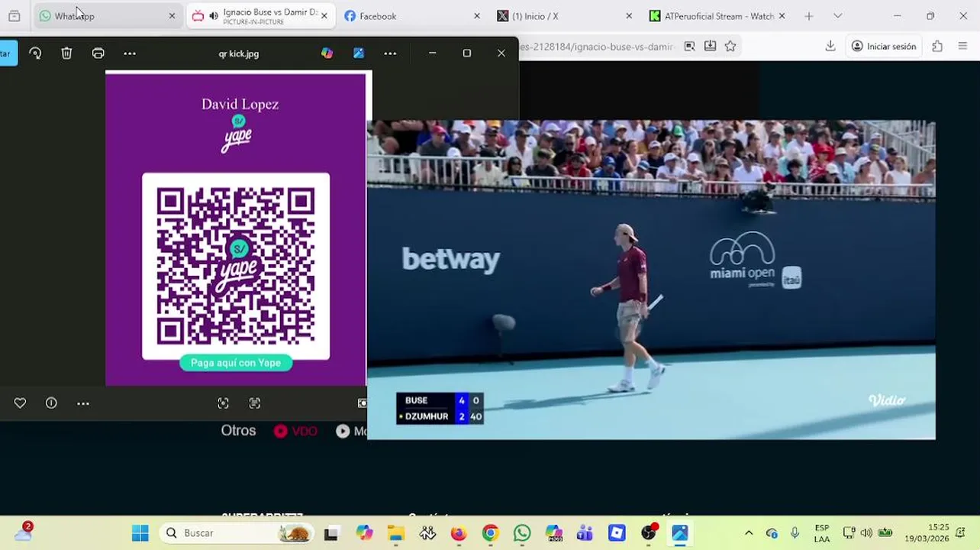Open the toolbar three-dots menu beside print
The image size is (980, 550).
pos(130,53)
